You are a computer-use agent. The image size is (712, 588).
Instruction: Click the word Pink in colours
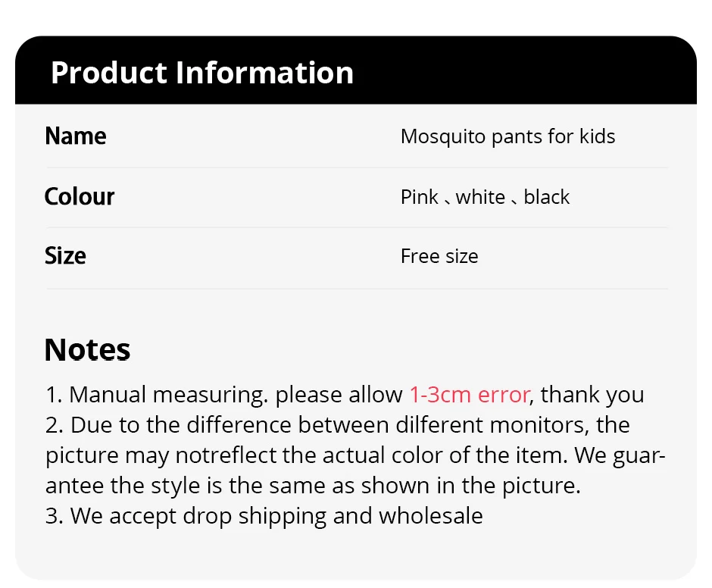pyautogui.click(x=420, y=197)
